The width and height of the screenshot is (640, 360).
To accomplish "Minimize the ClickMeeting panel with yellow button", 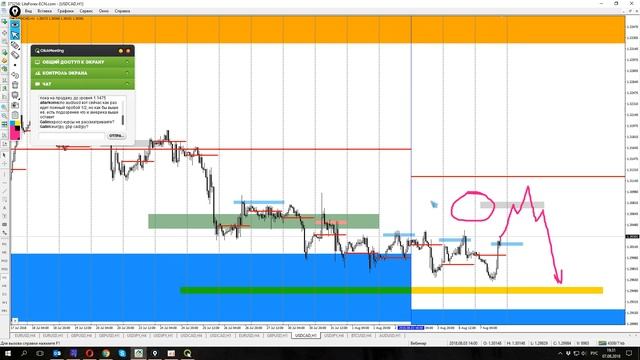I will point(121,51).
